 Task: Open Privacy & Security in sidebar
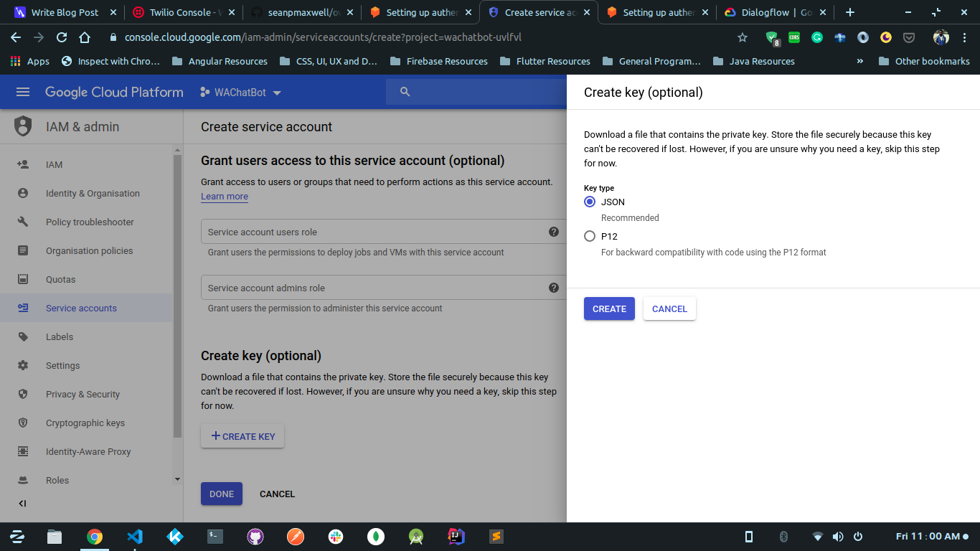tap(86, 394)
